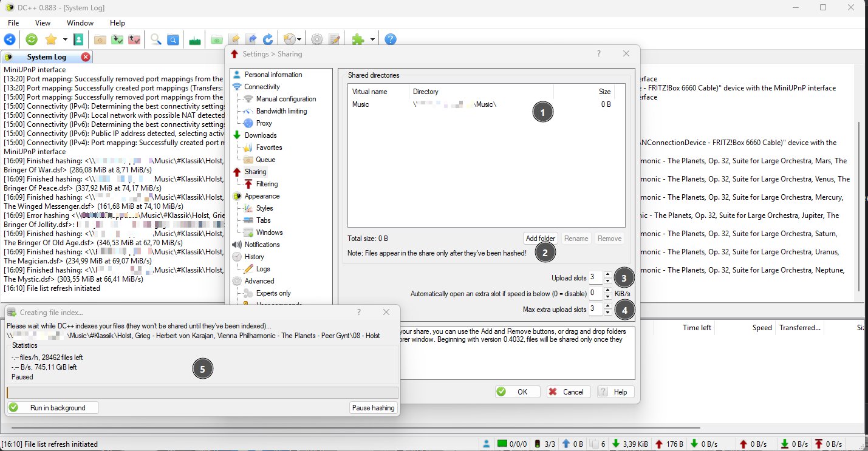The width and height of the screenshot is (868, 451).
Task: Click the files copy icon showing 6
Action: point(598,444)
